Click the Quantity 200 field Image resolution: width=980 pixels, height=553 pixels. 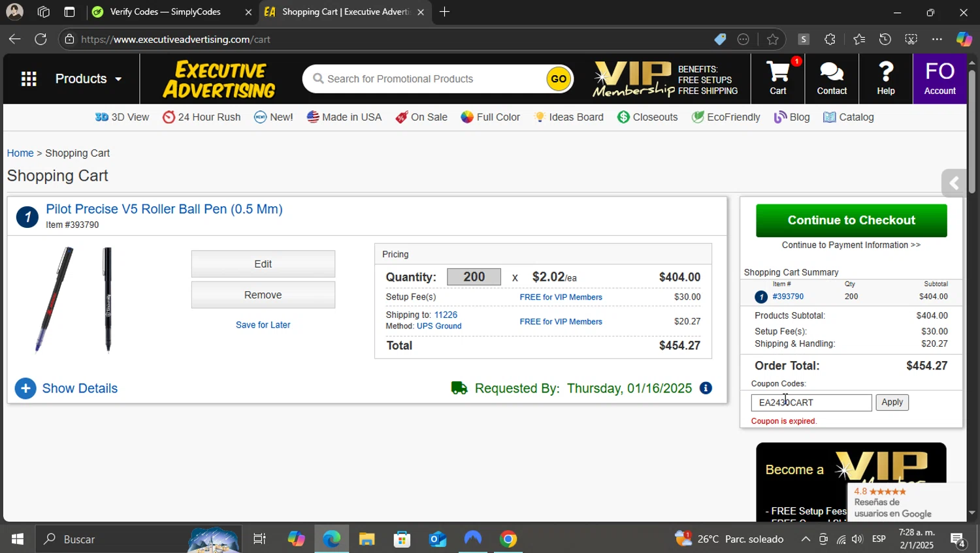point(474,277)
